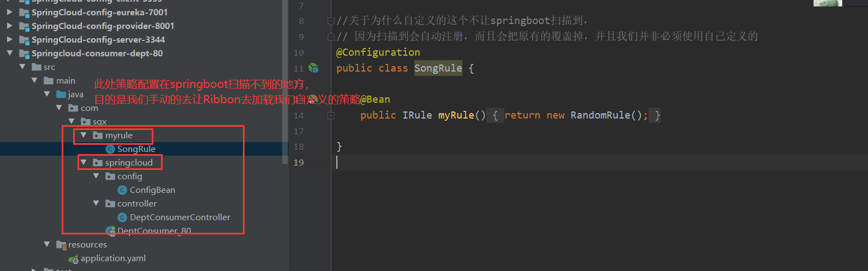Click the myrule package icon
The height and width of the screenshot is (271, 868).
pos(98,135)
